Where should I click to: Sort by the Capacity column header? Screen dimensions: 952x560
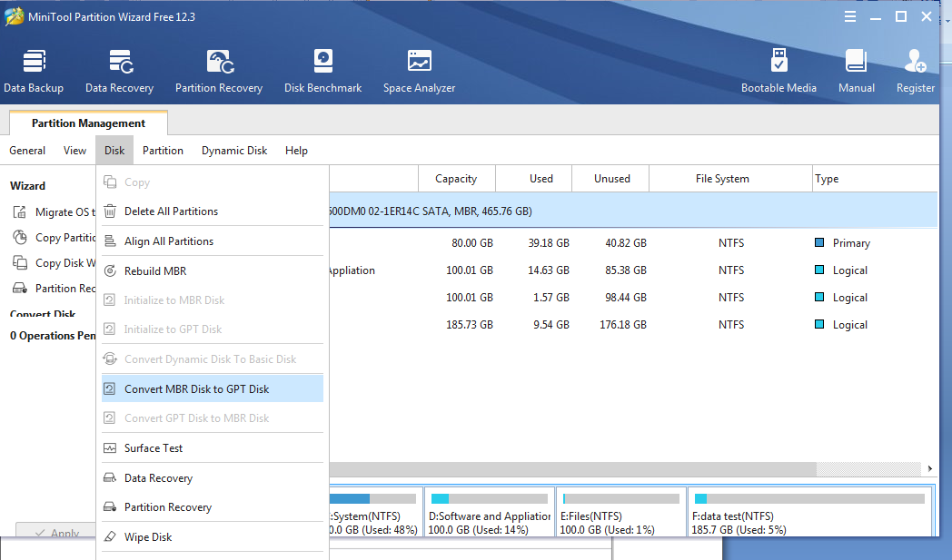[x=457, y=179]
